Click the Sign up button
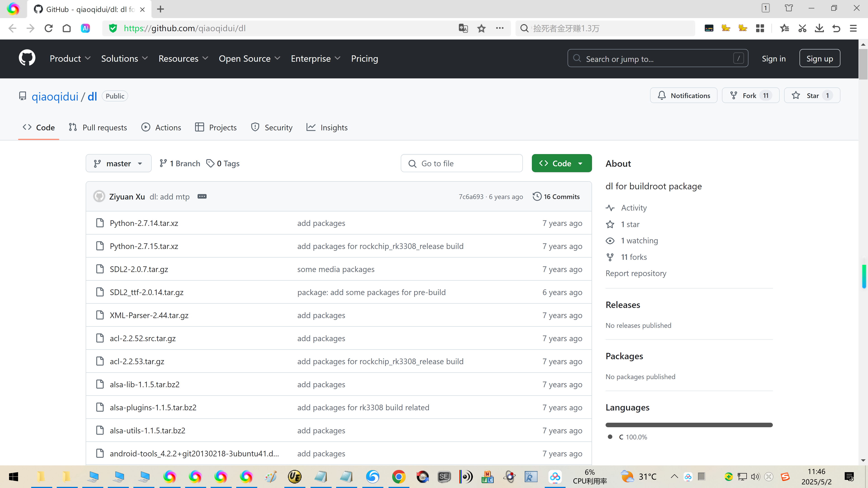 pos(819,59)
